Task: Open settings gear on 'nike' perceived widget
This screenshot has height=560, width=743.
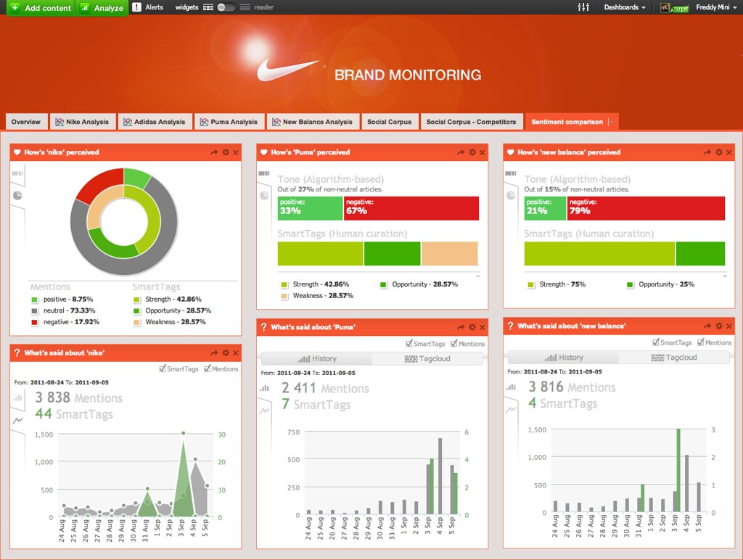Action: 226,152
